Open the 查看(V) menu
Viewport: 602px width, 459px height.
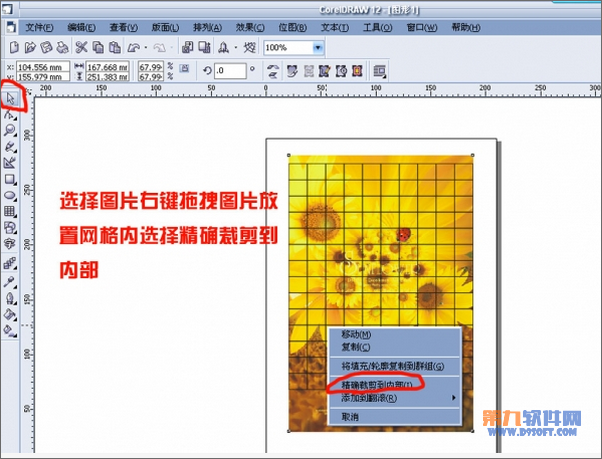[124, 28]
